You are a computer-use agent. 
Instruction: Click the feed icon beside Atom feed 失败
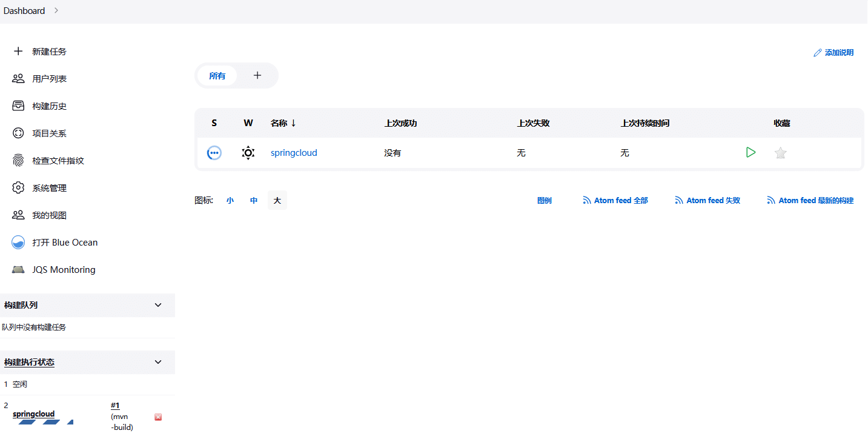[679, 200]
